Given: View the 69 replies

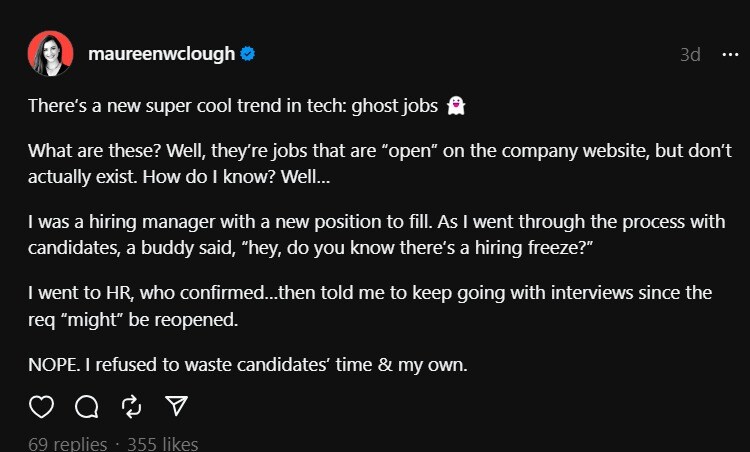Looking at the screenshot, I should pyautogui.click(x=67, y=444).
